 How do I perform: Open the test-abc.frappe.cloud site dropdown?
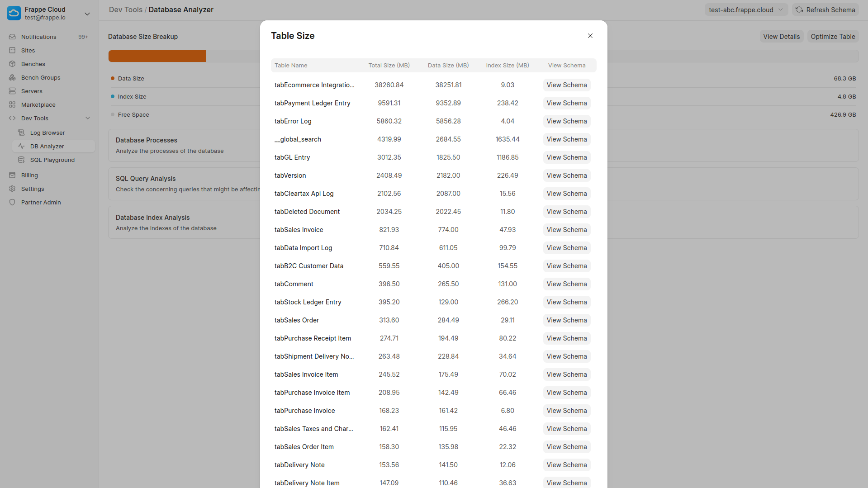(x=745, y=9)
